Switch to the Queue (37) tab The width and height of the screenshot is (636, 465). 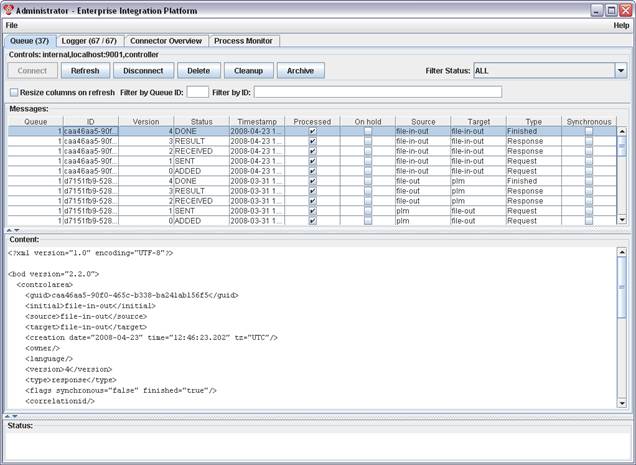[x=30, y=41]
